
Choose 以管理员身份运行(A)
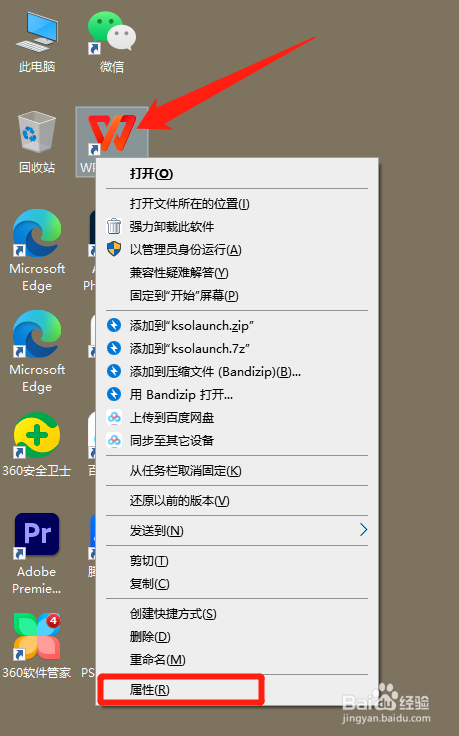[x=237, y=250]
